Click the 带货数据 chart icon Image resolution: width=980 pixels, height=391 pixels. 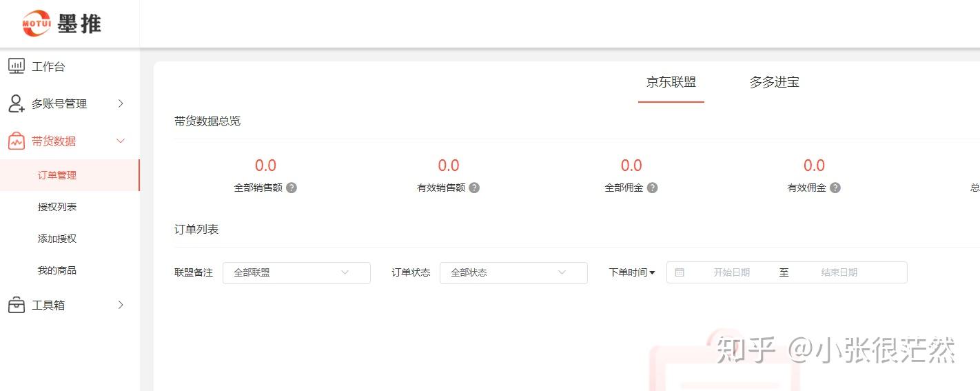coord(17,141)
